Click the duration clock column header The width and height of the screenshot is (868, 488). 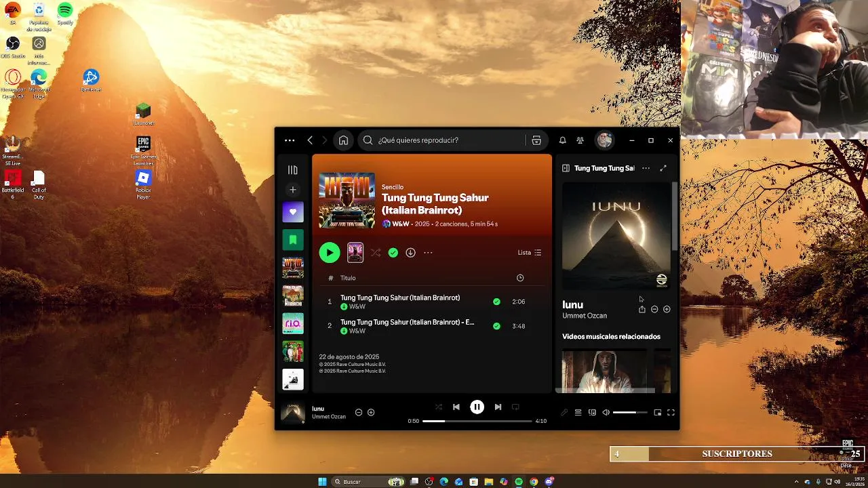520,278
